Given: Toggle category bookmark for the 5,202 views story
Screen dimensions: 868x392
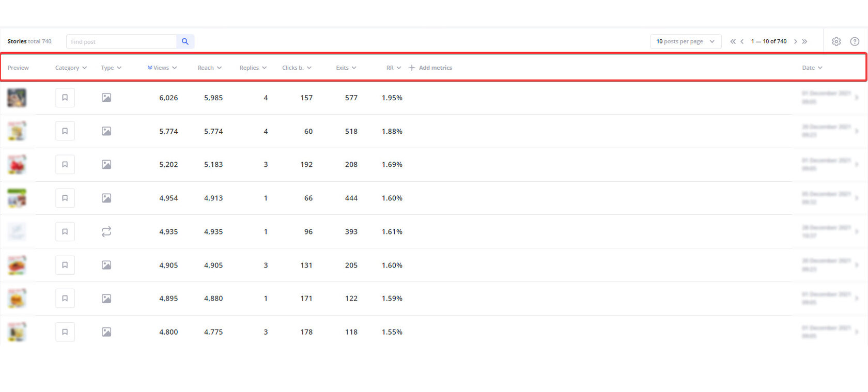Looking at the screenshot, I should [x=65, y=165].
